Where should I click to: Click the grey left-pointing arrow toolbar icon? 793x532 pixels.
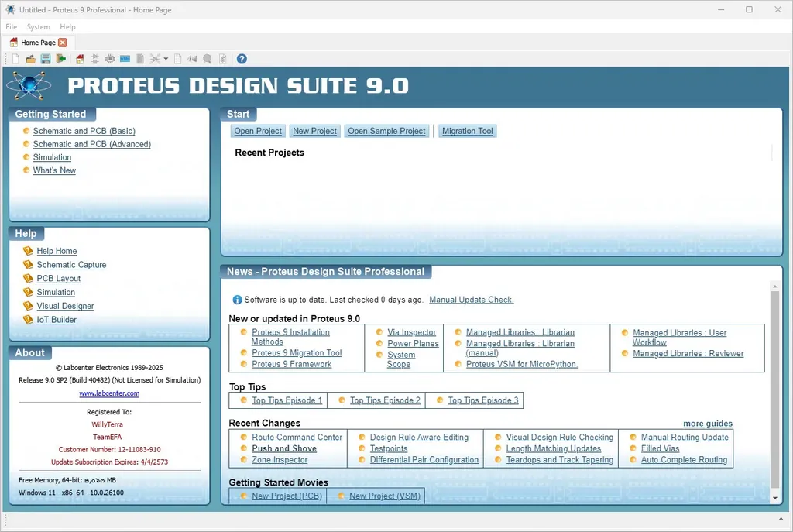pos(193,59)
